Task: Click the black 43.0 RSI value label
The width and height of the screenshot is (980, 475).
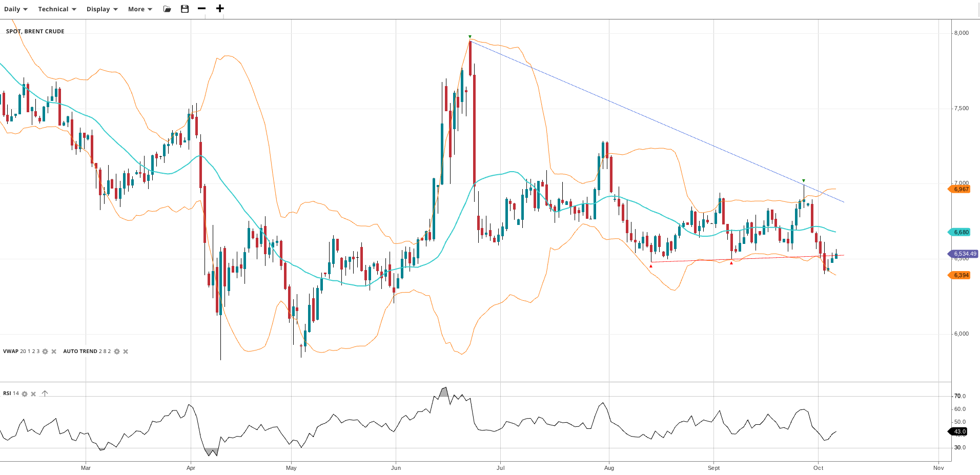Action: click(959, 431)
